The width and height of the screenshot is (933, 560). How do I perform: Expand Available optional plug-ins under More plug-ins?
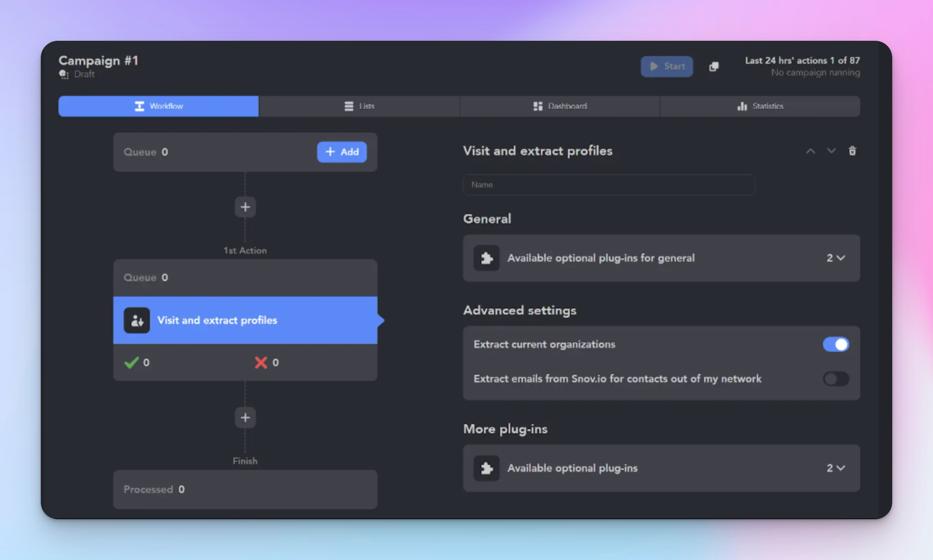(x=836, y=468)
